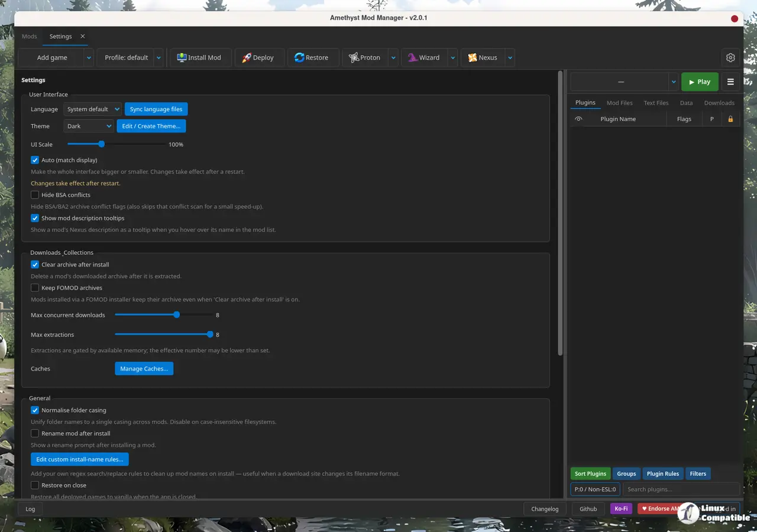Click Manage Caches button
757x532 pixels.
point(144,369)
